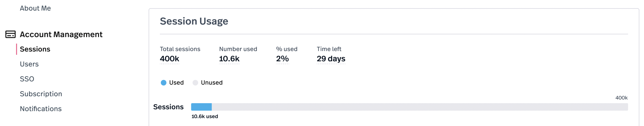The width and height of the screenshot is (644, 126).
Task: Click the 29 days time left value
Action: (331, 59)
